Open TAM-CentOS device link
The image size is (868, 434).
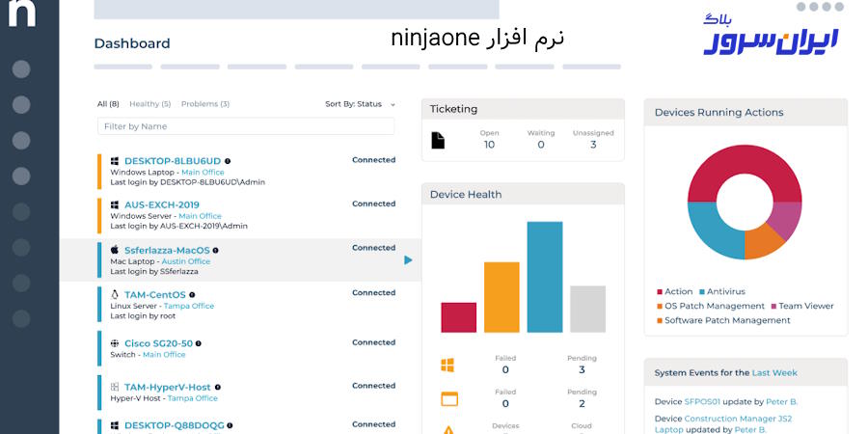click(155, 295)
